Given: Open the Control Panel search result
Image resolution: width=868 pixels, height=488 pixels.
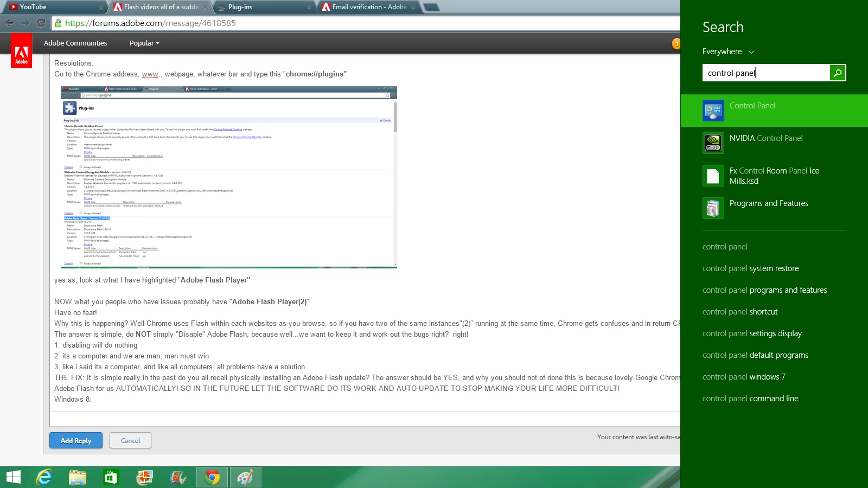Looking at the screenshot, I should 774,111.
